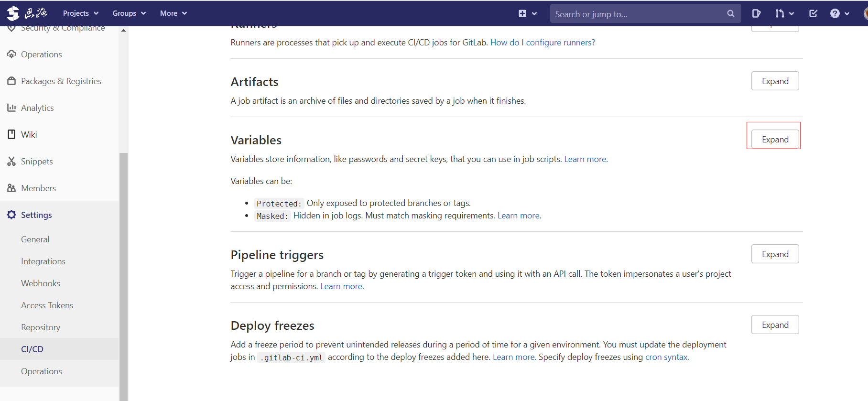868x401 pixels.
Task: Click in the 'Search or jump to' field
Action: point(636,14)
